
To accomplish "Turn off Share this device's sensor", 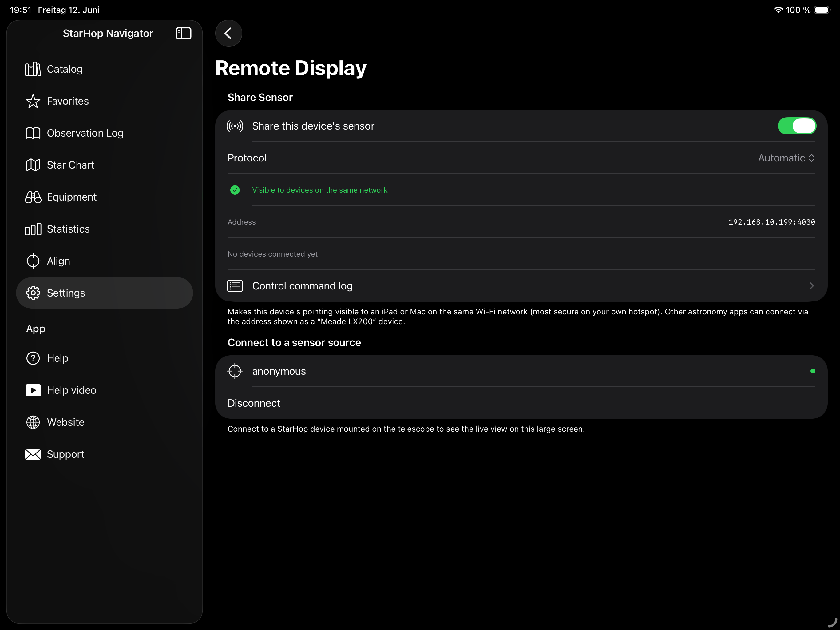I will coord(797,126).
